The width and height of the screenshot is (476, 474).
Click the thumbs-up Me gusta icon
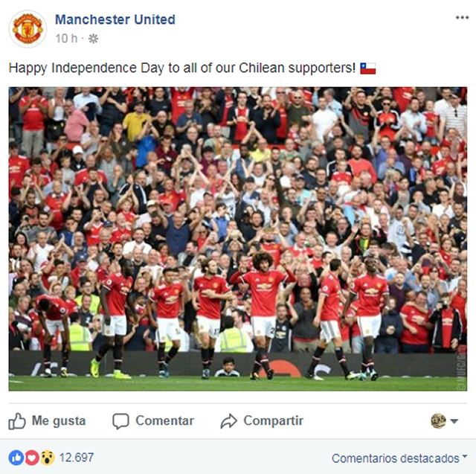17,421
